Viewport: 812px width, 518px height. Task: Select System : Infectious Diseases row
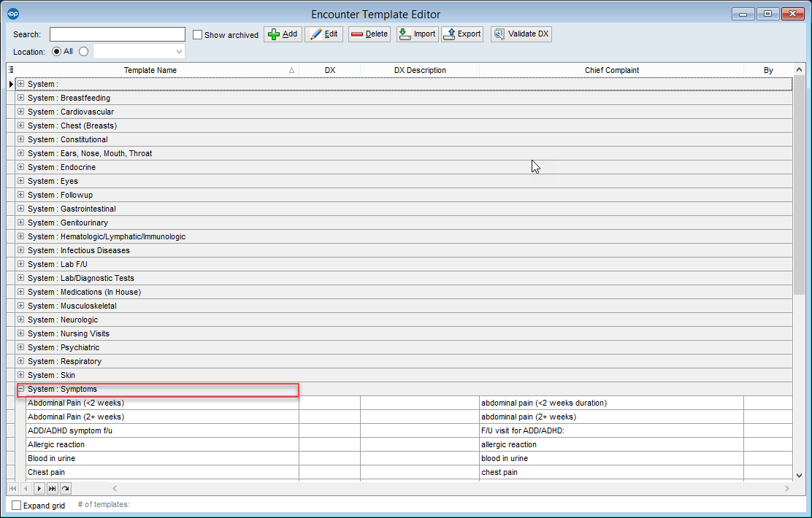click(x=404, y=250)
